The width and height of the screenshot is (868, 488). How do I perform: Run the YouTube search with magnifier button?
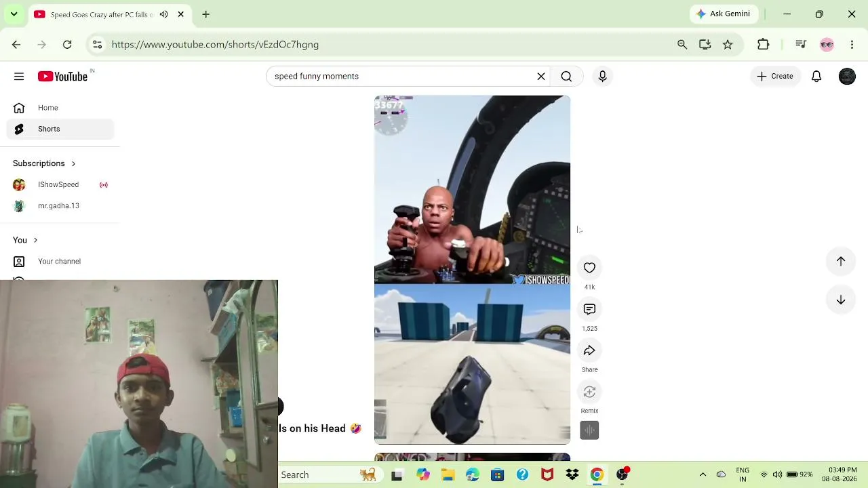tap(566, 77)
